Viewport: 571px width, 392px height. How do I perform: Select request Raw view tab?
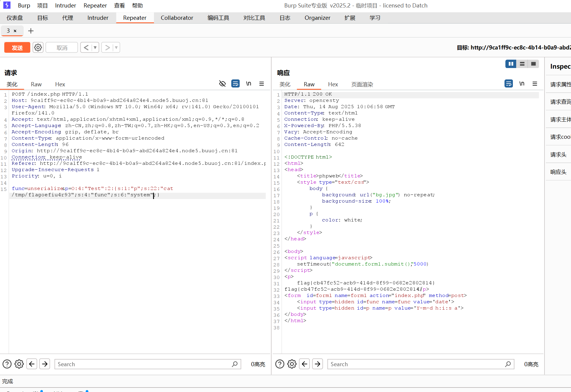[36, 84]
